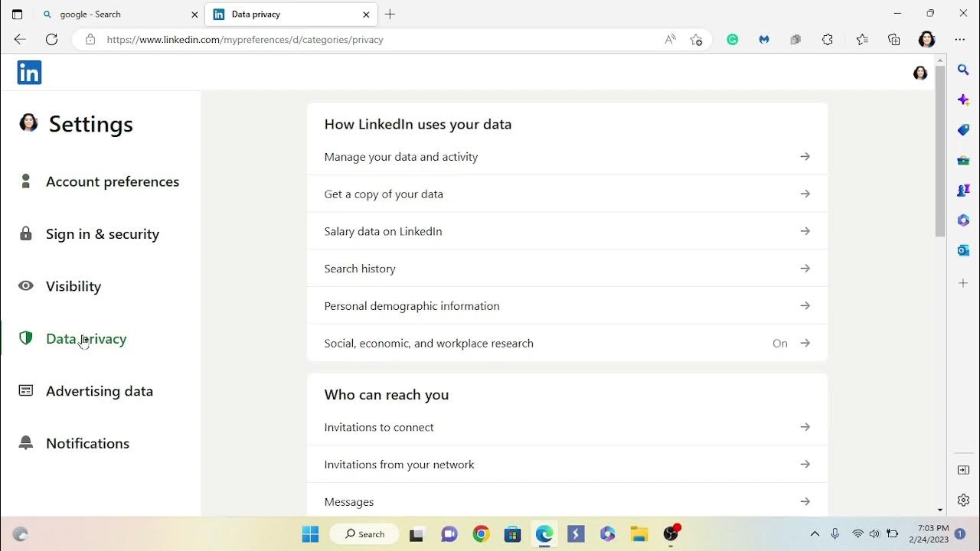
Task: Open the Edge sidebar Microsoft 365 icon
Action: pos(964,220)
